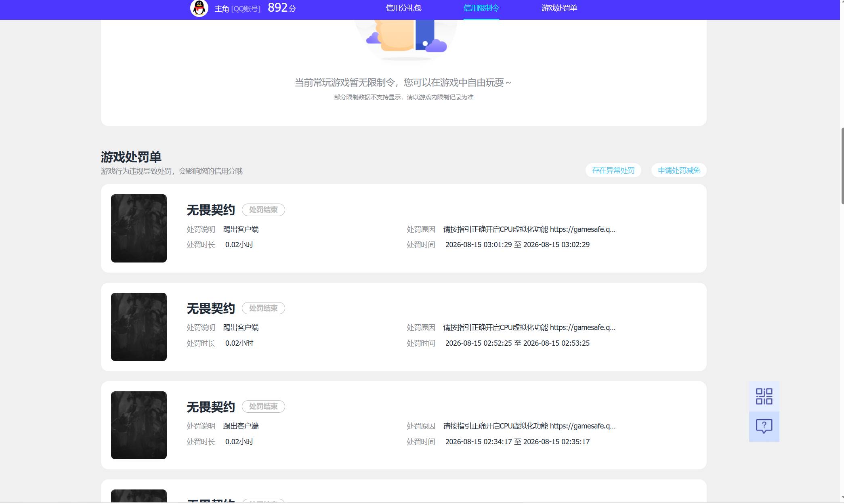Image resolution: width=844 pixels, height=504 pixels.
Task: Click the 主角 account name in header
Action: (222, 8)
